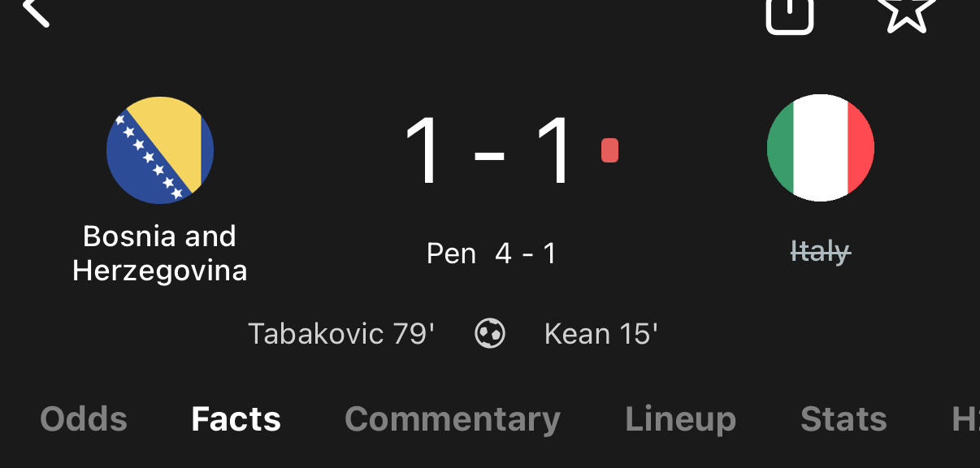
Task: View the Stats tab
Action: point(843,419)
